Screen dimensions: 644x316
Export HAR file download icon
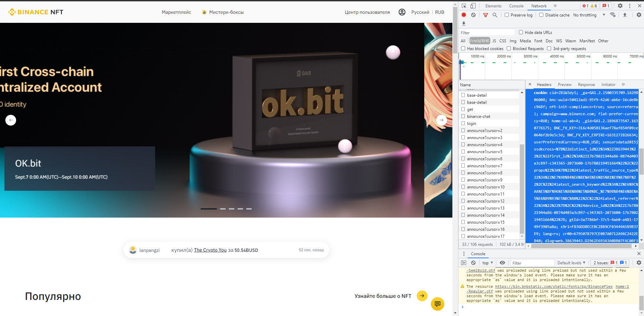pos(464,24)
